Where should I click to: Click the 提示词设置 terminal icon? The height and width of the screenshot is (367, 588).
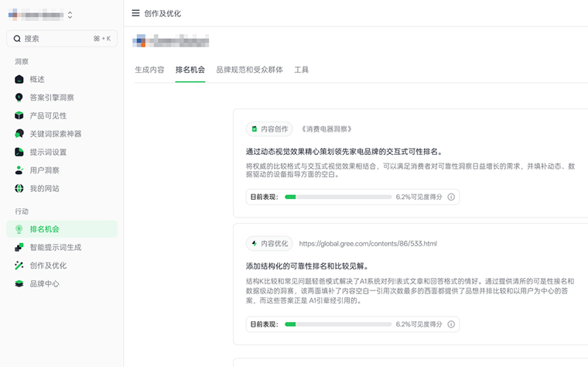coord(19,152)
